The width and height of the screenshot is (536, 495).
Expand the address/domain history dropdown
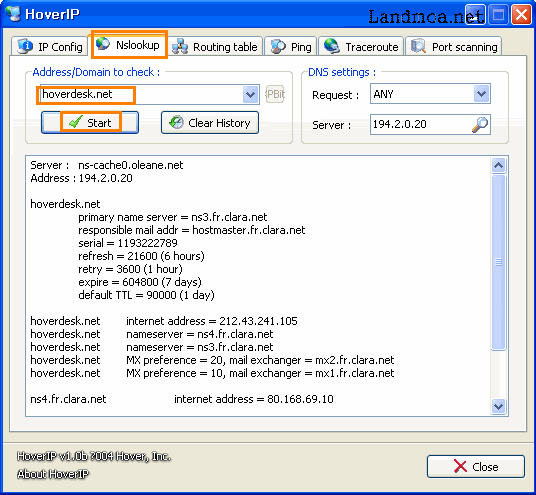[250, 94]
